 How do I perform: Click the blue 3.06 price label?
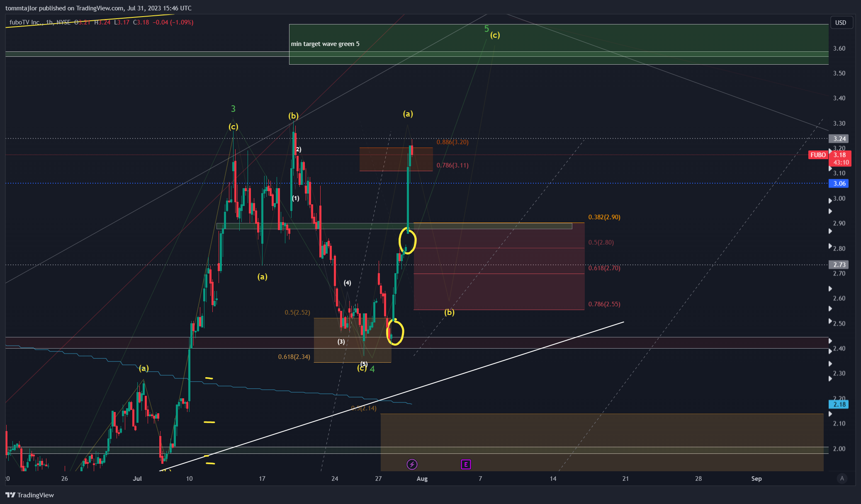click(839, 183)
